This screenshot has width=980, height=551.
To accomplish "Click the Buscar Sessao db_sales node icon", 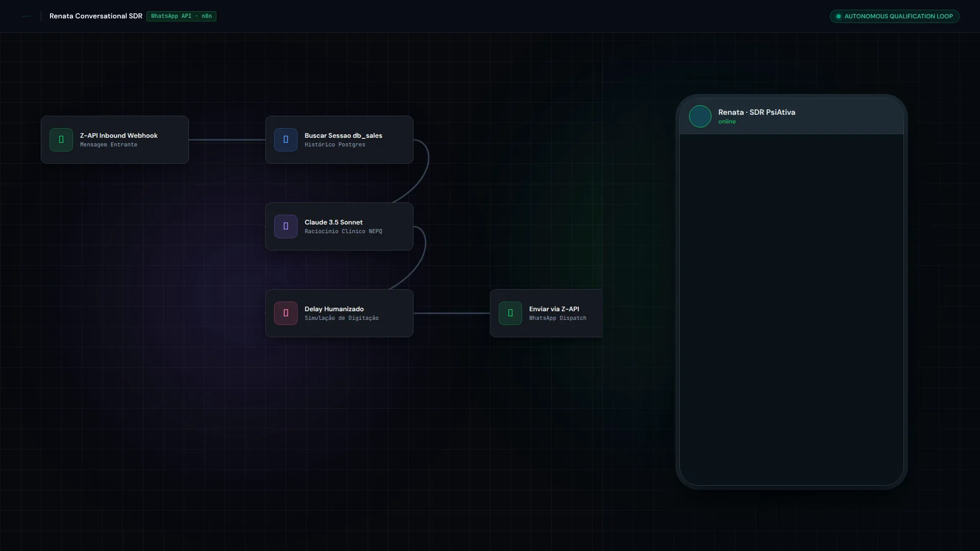I will point(286,140).
